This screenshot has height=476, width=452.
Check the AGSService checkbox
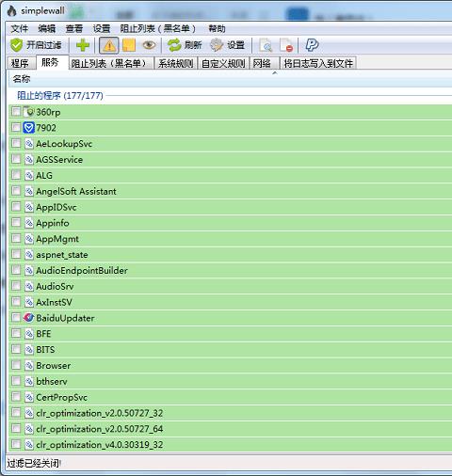16,159
